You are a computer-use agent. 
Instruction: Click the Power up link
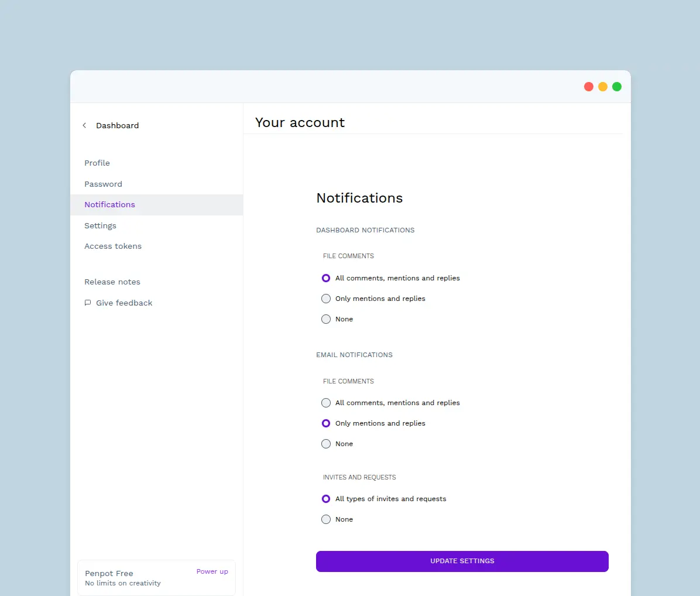pos(212,571)
